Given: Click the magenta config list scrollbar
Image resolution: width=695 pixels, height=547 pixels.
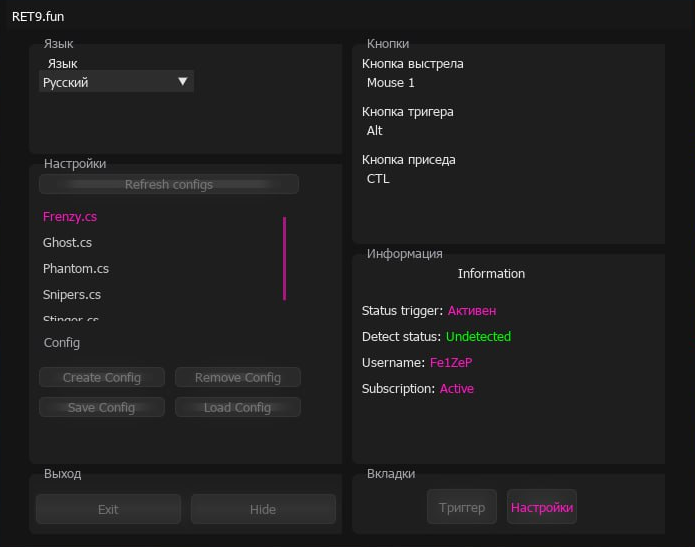Looking at the screenshot, I should click(284, 258).
